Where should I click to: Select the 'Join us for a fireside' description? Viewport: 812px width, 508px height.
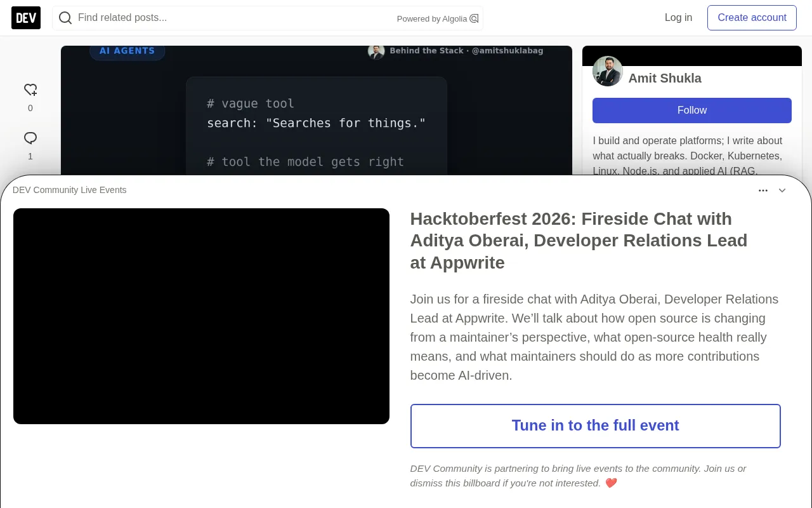594,337
